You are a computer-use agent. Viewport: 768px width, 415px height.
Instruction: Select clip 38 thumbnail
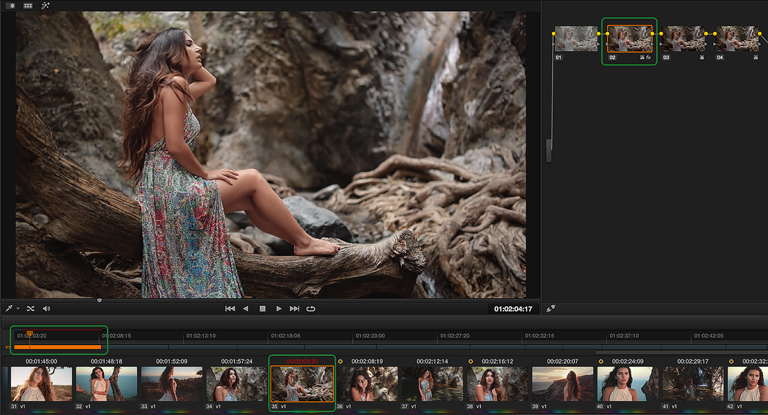pyautogui.click(x=497, y=384)
